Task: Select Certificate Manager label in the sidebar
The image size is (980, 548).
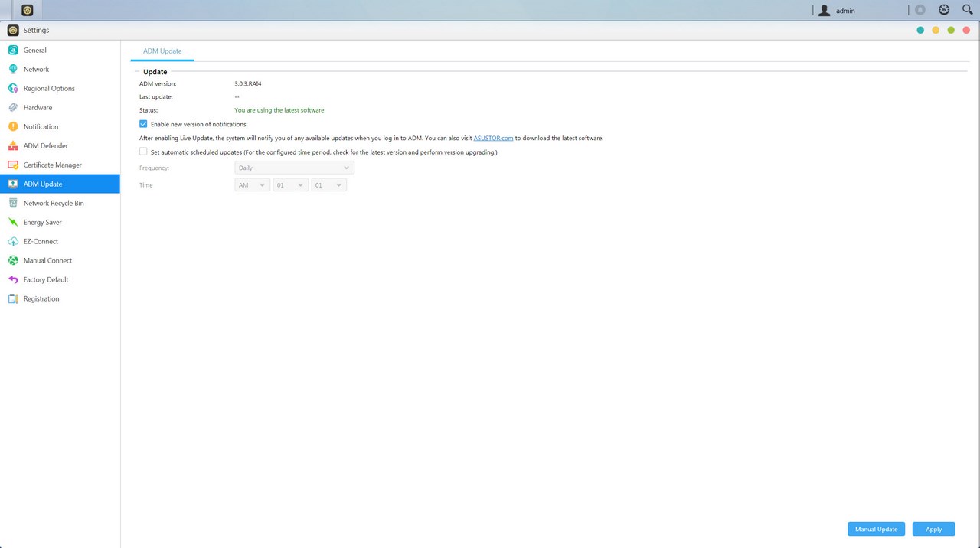Action: tap(53, 165)
